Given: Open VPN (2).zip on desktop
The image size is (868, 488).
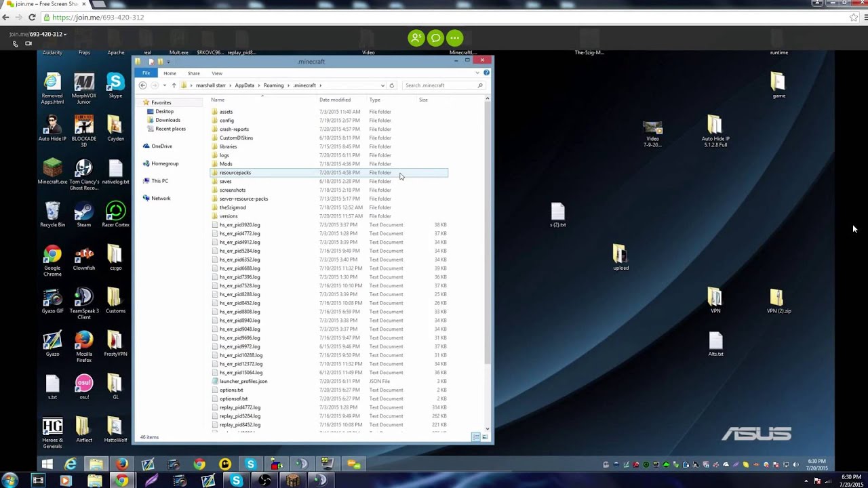Looking at the screenshot, I should coord(778,300).
